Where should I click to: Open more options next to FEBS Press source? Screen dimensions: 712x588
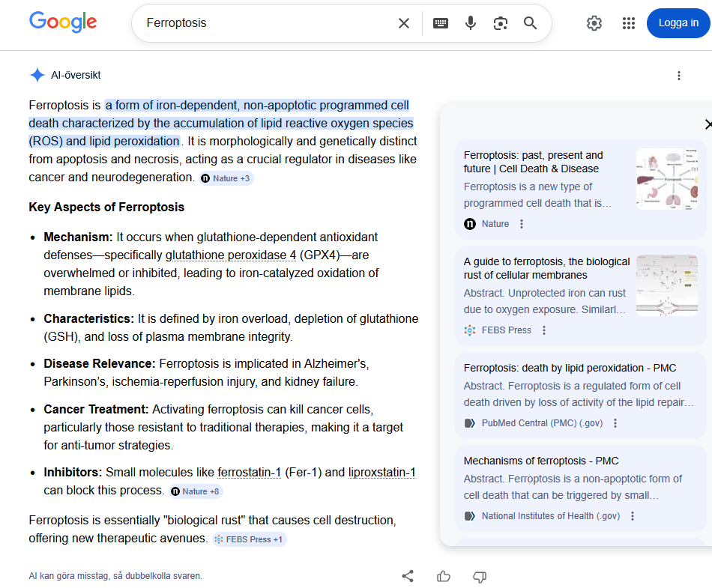[x=544, y=330]
